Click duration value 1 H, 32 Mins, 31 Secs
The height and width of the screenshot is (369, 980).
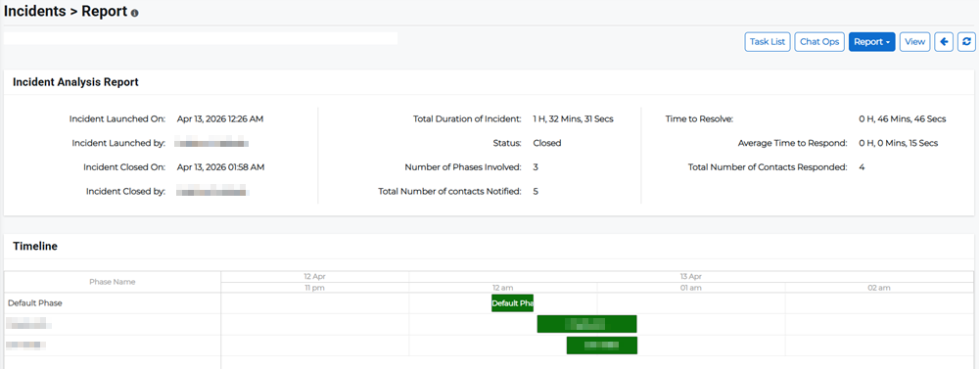(x=573, y=118)
